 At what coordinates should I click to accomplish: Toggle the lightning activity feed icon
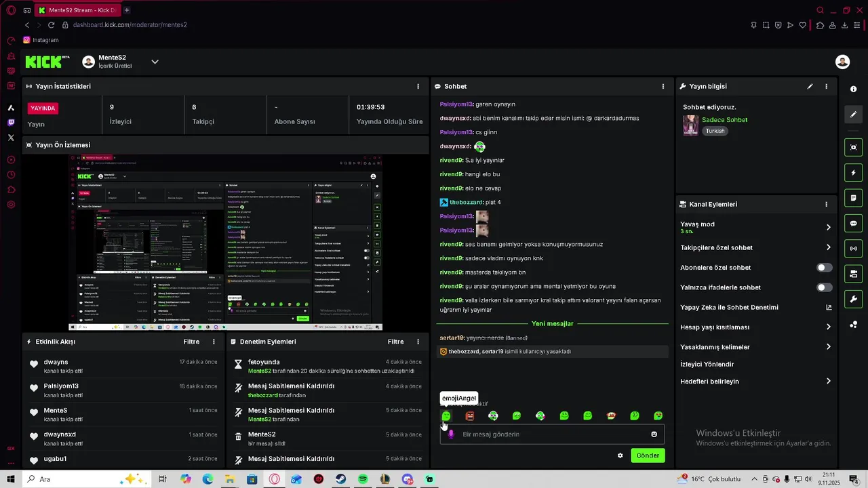pos(853,173)
